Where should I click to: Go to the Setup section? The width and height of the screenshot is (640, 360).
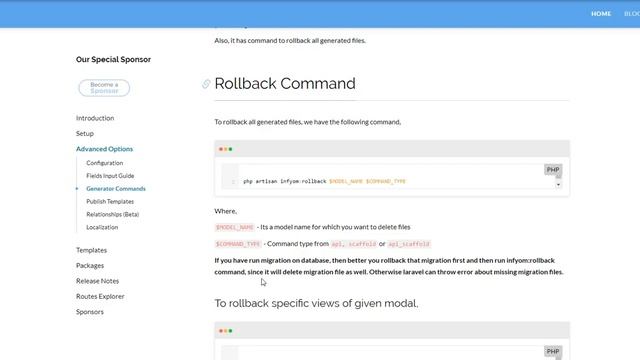click(x=85, y=133)
